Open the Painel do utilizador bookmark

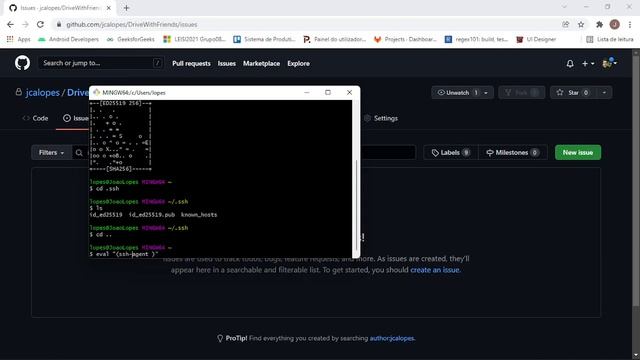pyautogui.click(x=335, y=39)
